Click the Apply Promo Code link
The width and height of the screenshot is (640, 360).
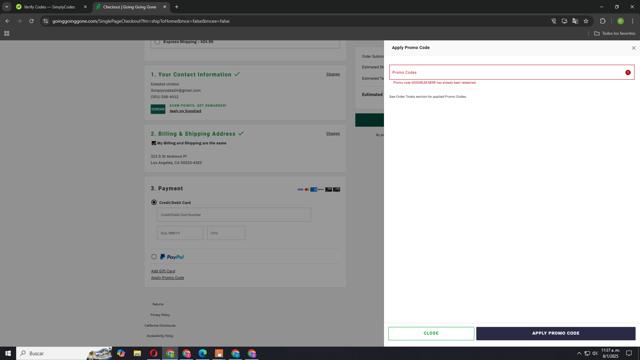pos(167,278)
